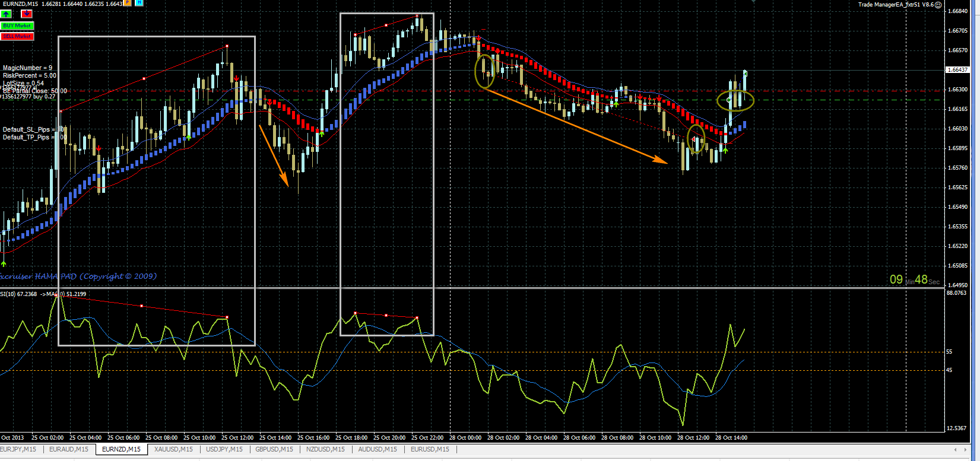
Task: Click the 28 Oct 14:00 time axis label
Action: click(731, 438)
